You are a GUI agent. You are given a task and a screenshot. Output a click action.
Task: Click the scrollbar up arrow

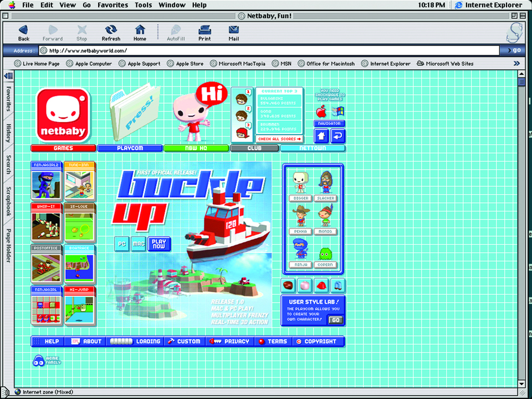pos(521,74)
